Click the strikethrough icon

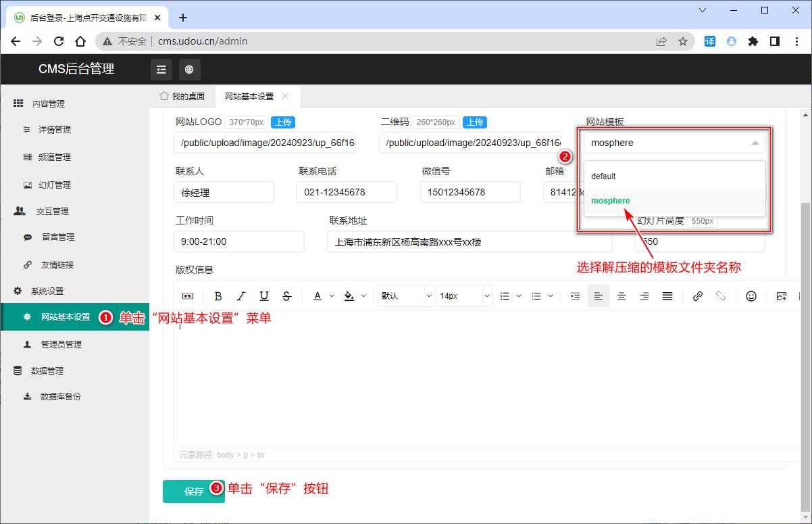pyautogui.click(x=287, y=296)
